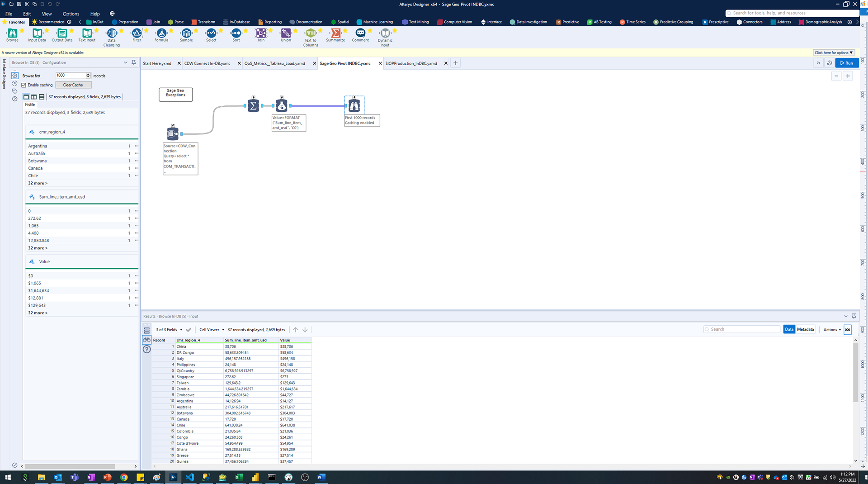Viewport: 868px width, 484px height.
Task: Switch to the Preparation tool category
Action: tap(125, 22)
